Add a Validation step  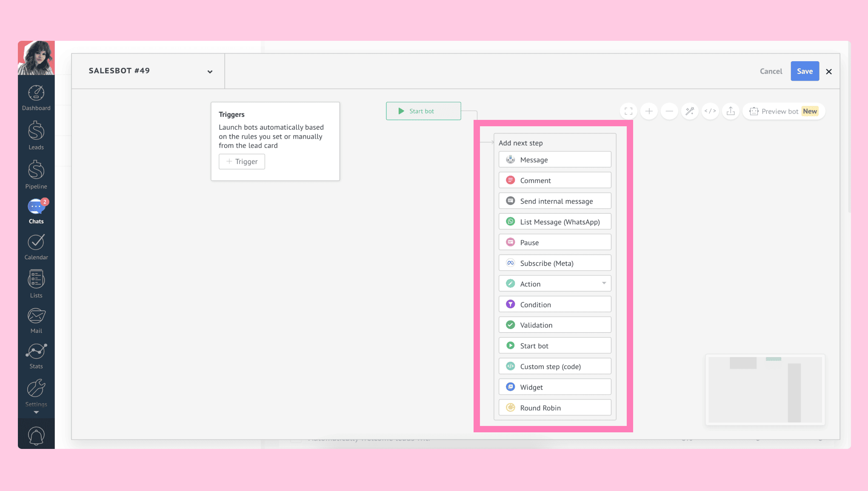coord(555,325)
